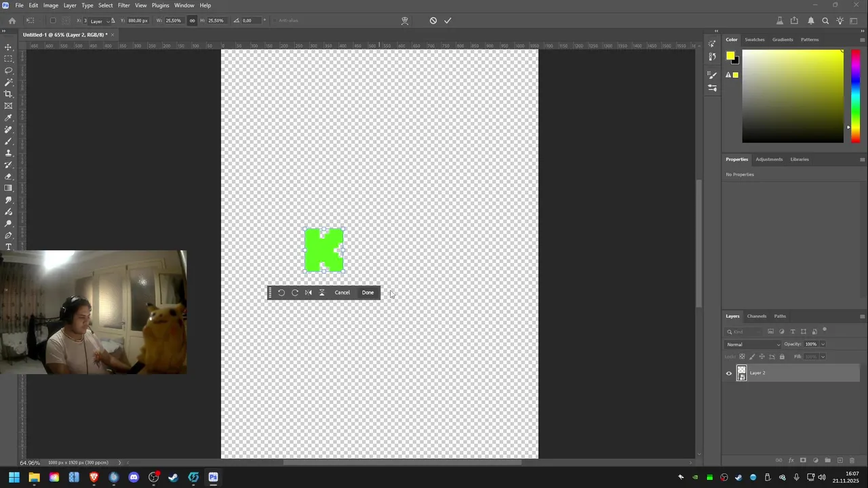Click the Create new group folder icon

827,460
